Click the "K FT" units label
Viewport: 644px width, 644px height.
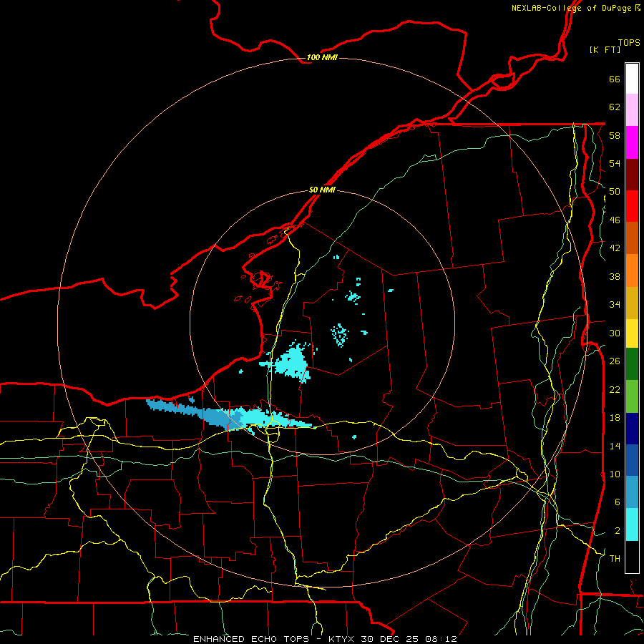pos(605,49)
